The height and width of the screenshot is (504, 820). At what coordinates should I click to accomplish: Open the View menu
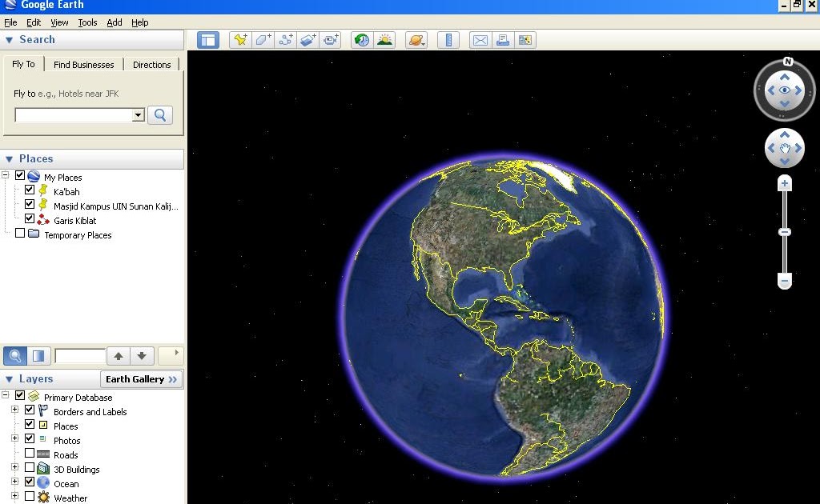(x=59, y=22)
